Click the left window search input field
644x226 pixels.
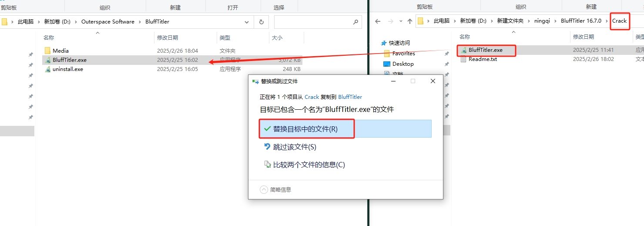click(x=311, y=22)
